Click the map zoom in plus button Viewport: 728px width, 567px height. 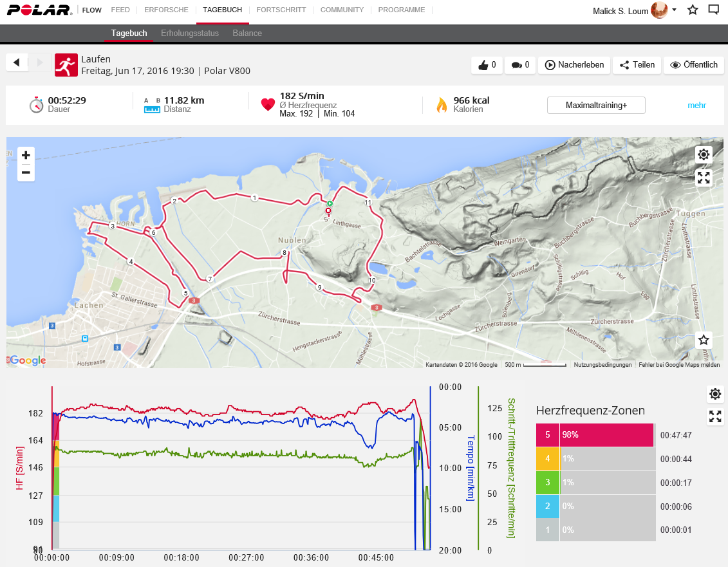[26, 155]
